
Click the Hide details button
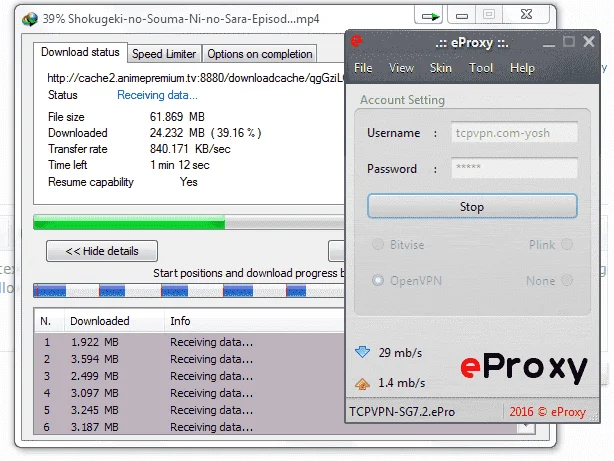[102, 251]
